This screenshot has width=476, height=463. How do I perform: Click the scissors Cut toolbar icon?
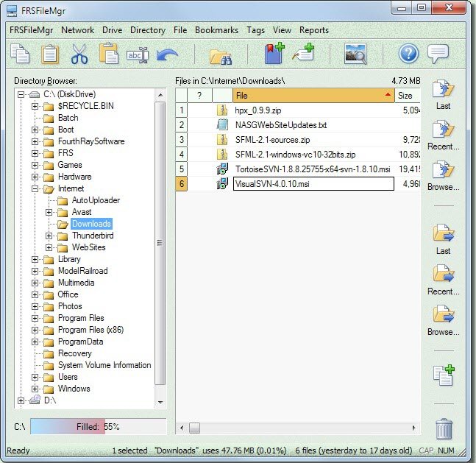79,54
